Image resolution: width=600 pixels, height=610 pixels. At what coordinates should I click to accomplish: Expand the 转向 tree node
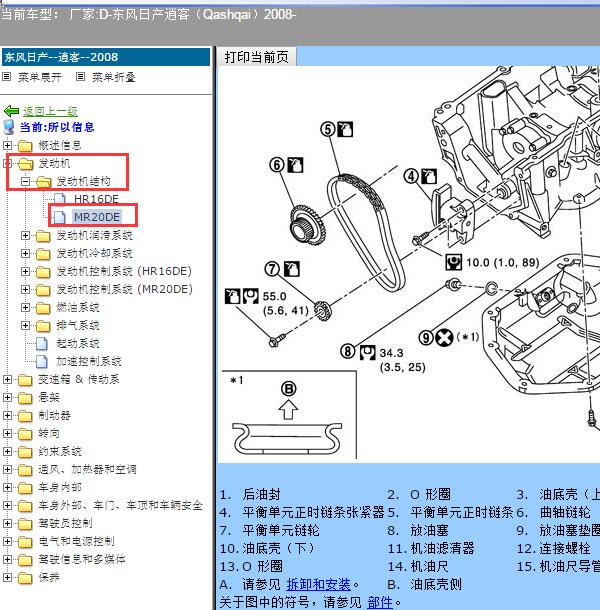pos(7,433)
